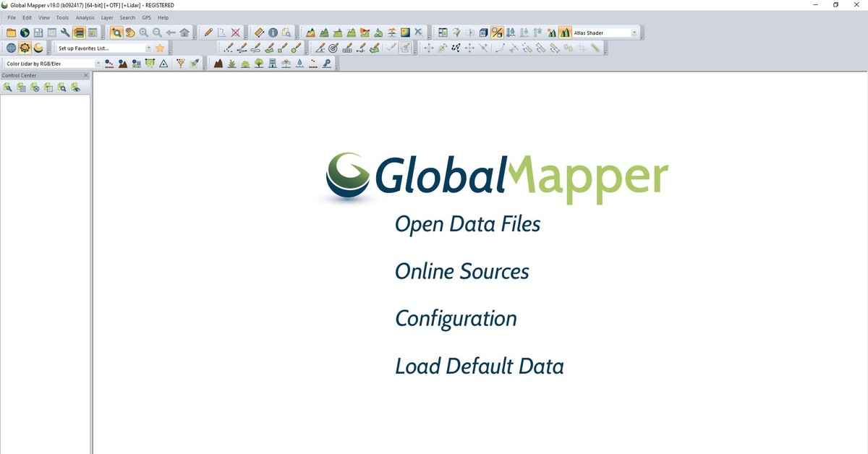Open the Atlas Shader dropdown

tap(634, 33)
